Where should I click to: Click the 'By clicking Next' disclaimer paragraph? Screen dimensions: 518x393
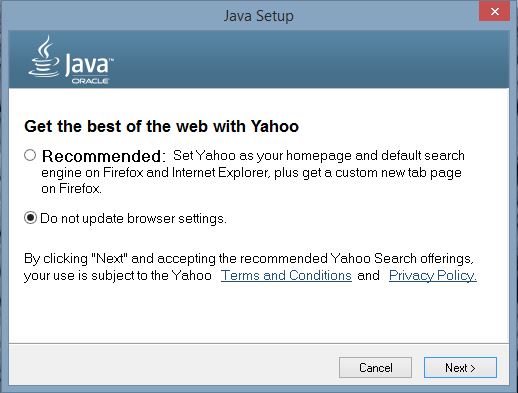pyautogui.click(x=250, y=267)
